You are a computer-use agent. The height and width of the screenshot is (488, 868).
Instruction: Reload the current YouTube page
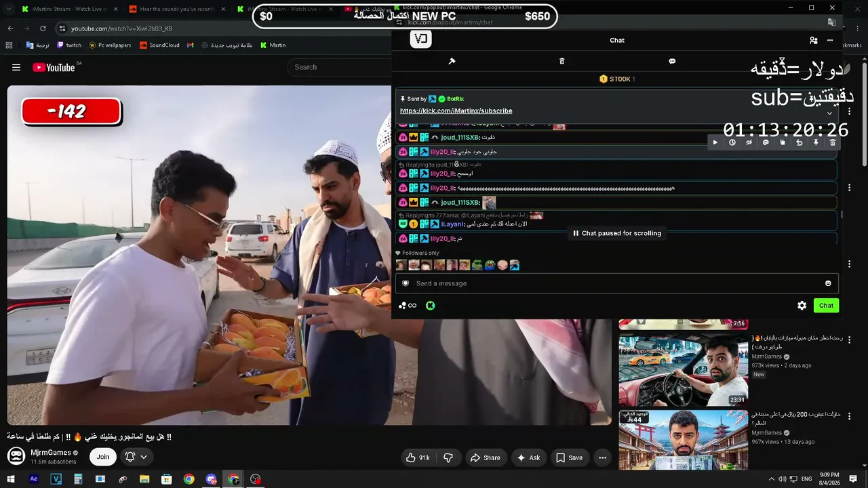coord(43,28)
